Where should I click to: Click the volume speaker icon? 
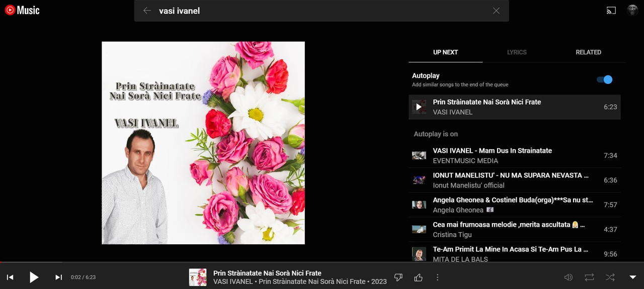click(x=569, y=277)
